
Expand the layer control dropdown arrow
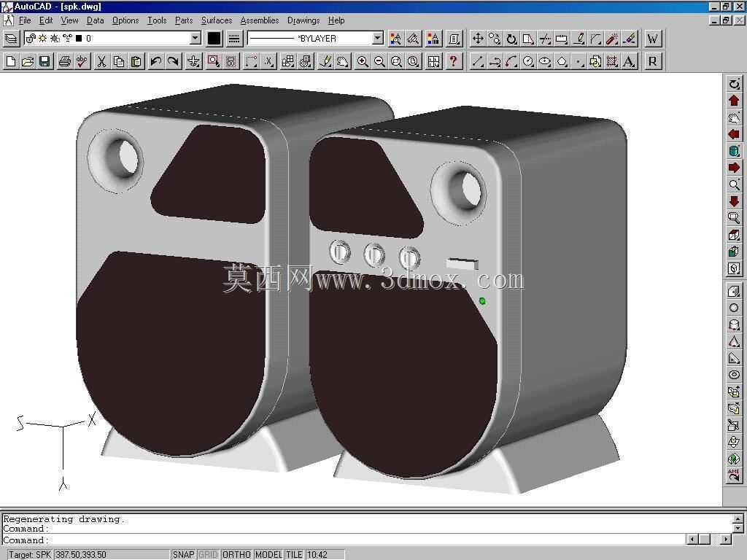point(196,38)
